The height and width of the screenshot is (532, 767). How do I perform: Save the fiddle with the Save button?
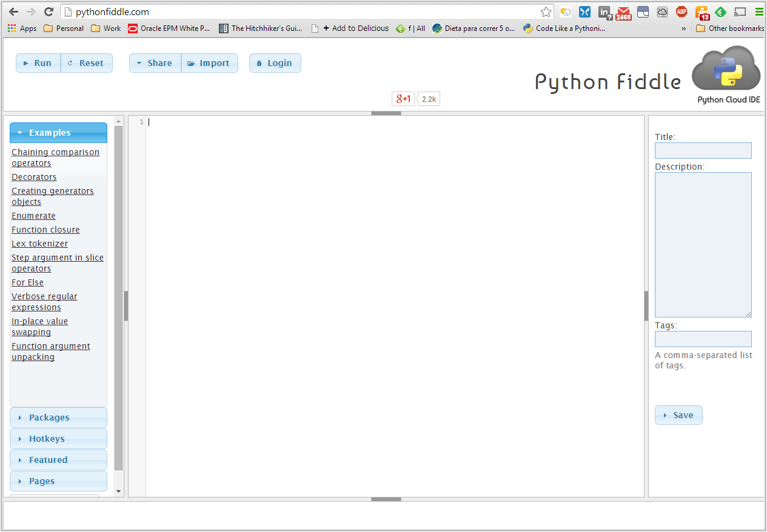point(678,415)
